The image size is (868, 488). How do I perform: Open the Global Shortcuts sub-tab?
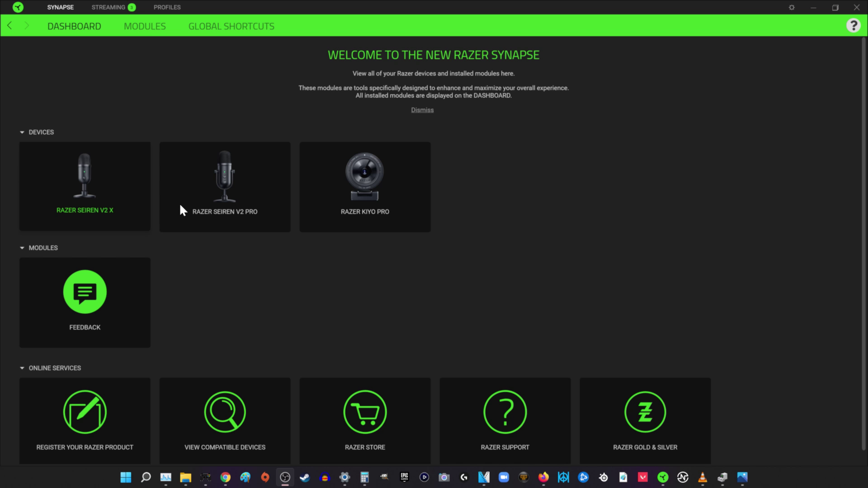[231, 26]
